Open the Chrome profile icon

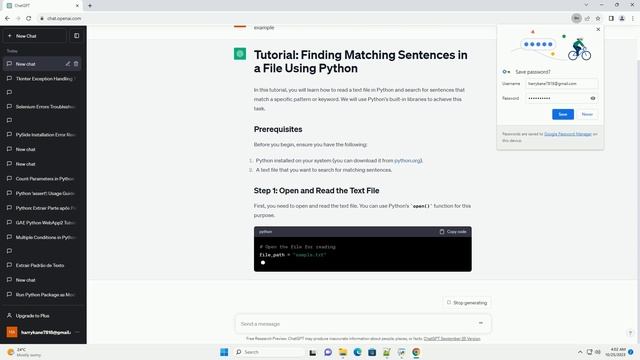[x=622, y=18]
